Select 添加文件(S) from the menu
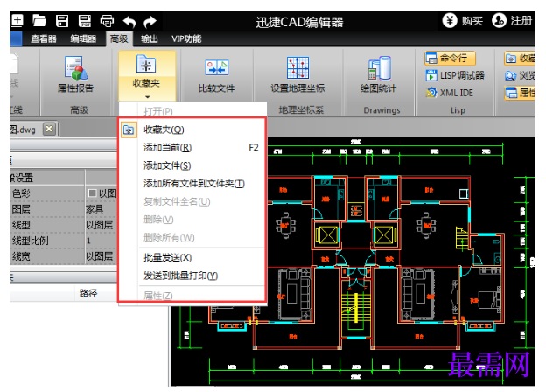Viewport: 546px width, 392px height. (192, 165)
